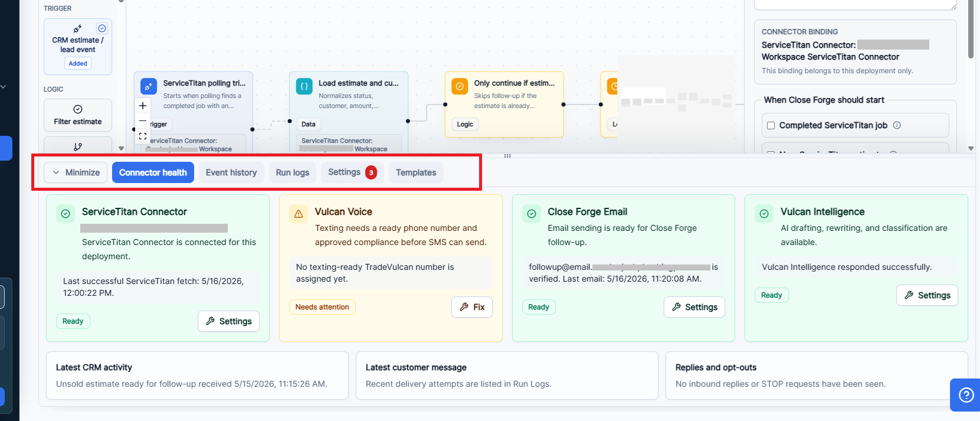The height and width of the screenshot is (421, 980).
Task: Select the Filter estimate logic block icon
Action: [78, 109]
